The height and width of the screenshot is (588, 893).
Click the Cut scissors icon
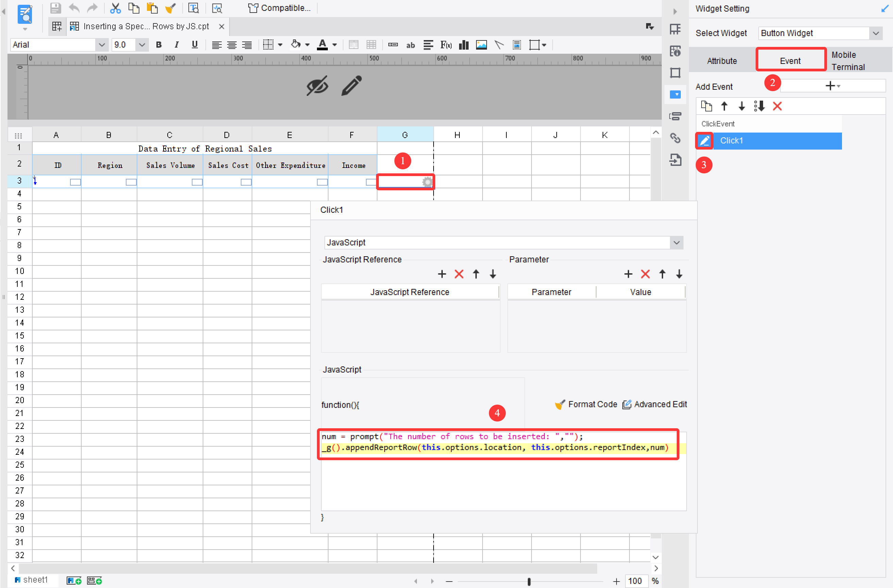tap(115, 8)
